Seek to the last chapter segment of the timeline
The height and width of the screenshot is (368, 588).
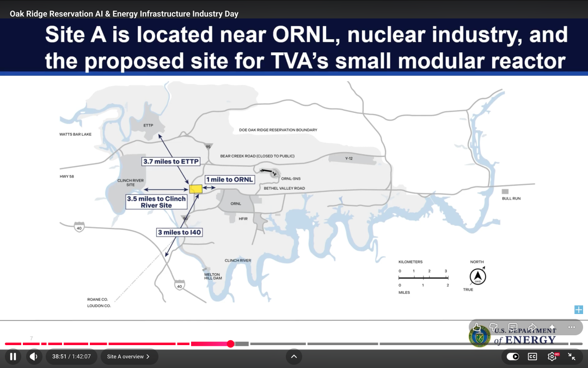[x=577, y=343]
